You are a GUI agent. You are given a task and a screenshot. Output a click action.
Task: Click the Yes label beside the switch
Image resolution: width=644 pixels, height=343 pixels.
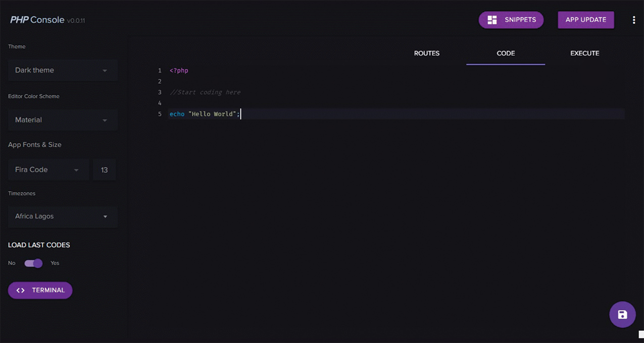click(x=55, y=263)
